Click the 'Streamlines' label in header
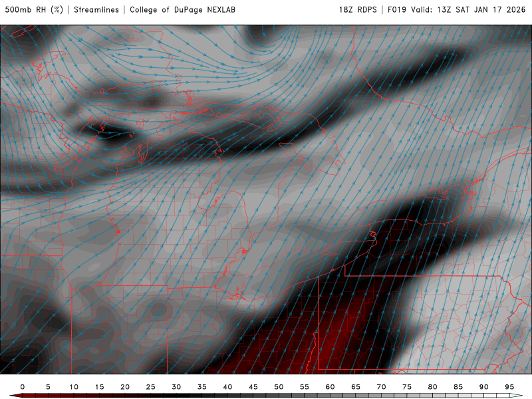Image resolution: width=532 pixels, height=399 pixels. [96, 9]
